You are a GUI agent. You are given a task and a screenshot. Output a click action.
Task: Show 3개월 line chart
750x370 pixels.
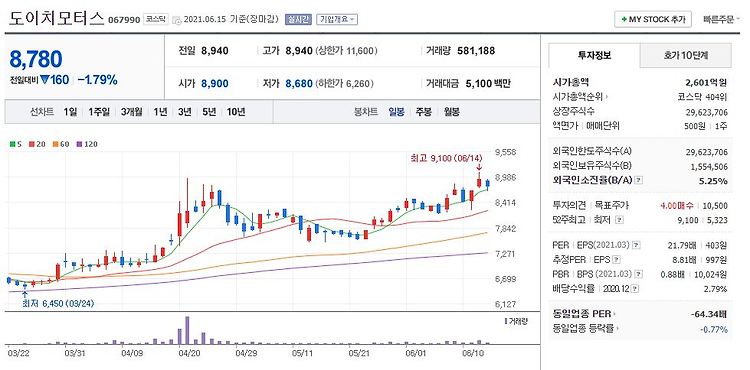coord(132,112)
